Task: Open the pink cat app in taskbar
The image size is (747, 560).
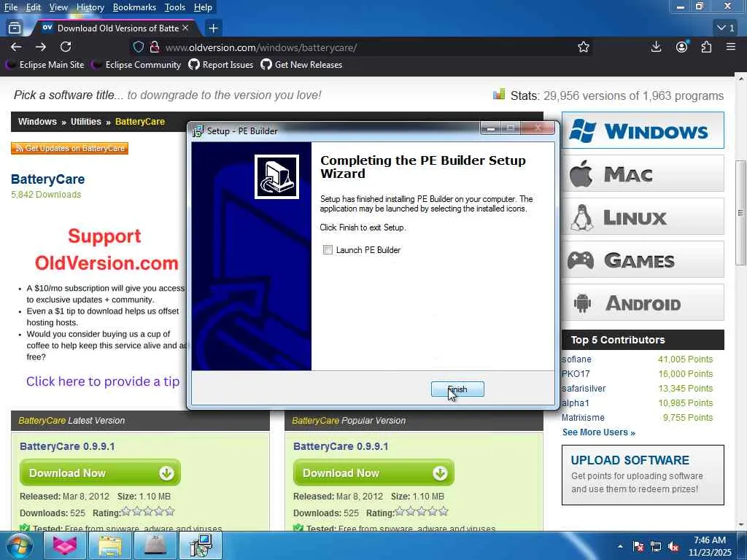Action: [65, 545]
